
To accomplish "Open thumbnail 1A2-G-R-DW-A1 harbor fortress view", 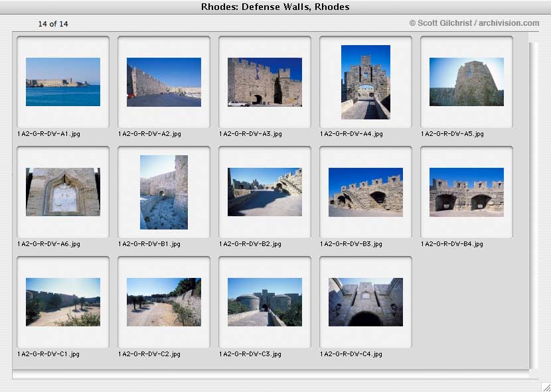I will pos(63,82).
